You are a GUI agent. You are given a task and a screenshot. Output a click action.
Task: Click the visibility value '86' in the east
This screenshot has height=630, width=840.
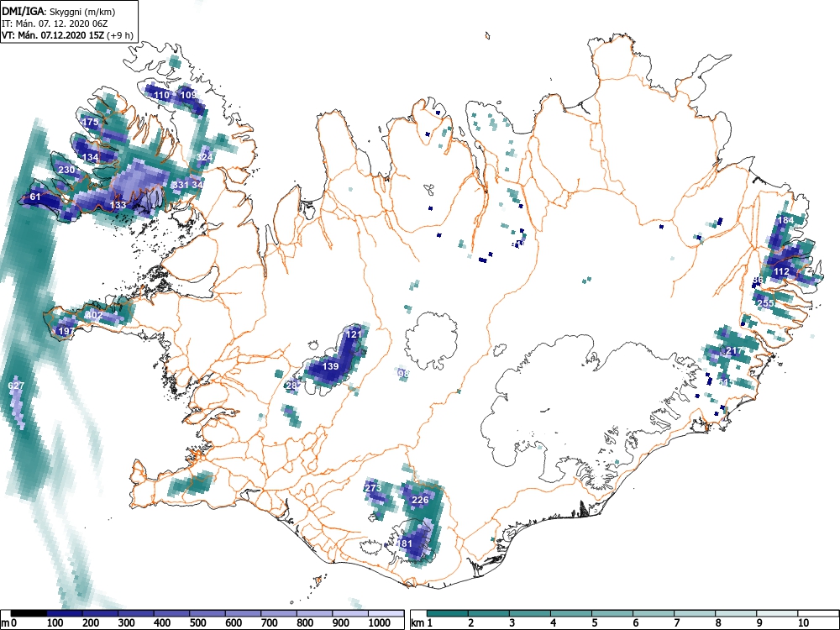[x=758, y=280]
